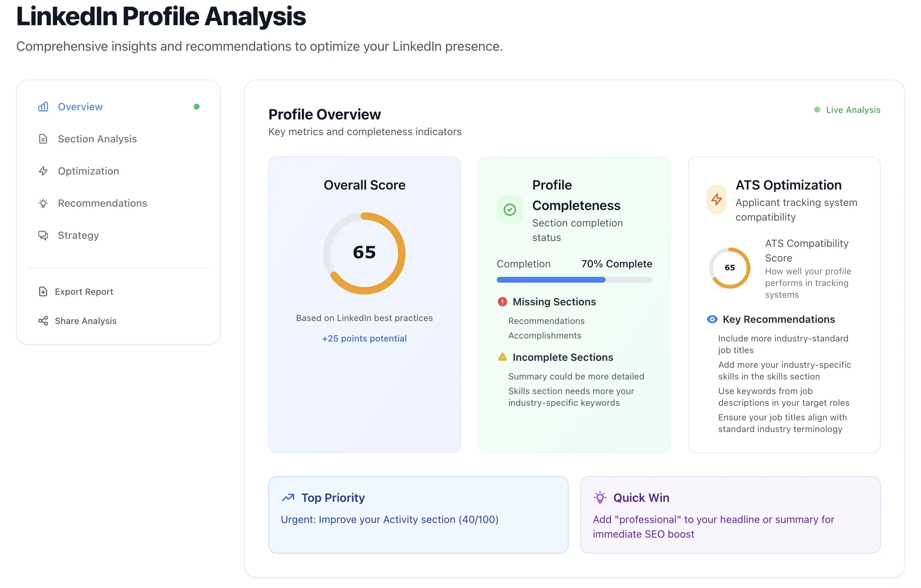Click the 'Completion' progress label
Image resolution: width=921 pixels, height=588 pixels.
(x=523, y=264)
